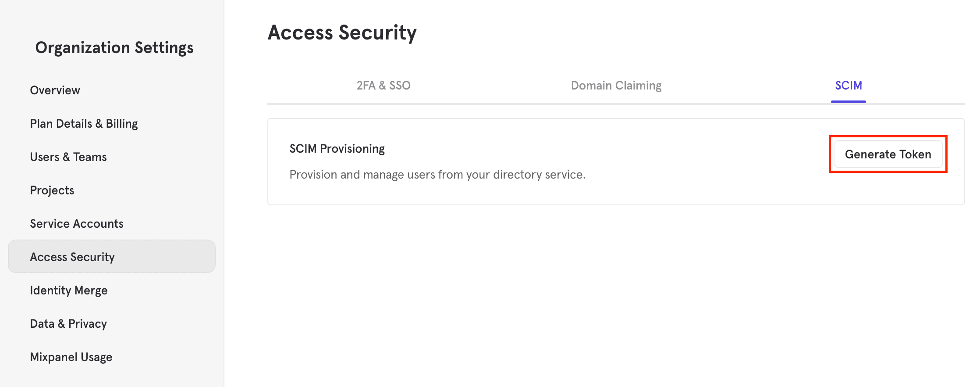Image resolution: width=980 pixels, height=387 pixels.
Task: Click the SCIM Provisioning label
Action: click(337, 148)
